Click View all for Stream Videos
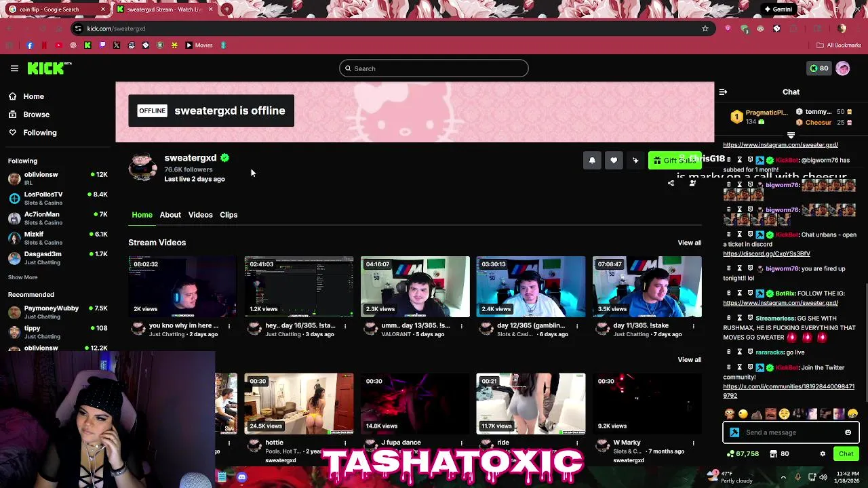The width and height of the screenshot is (868, 488). (689, 243)
